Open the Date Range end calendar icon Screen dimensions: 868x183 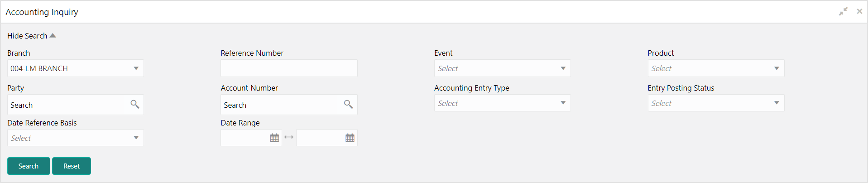tap(350, 138)
